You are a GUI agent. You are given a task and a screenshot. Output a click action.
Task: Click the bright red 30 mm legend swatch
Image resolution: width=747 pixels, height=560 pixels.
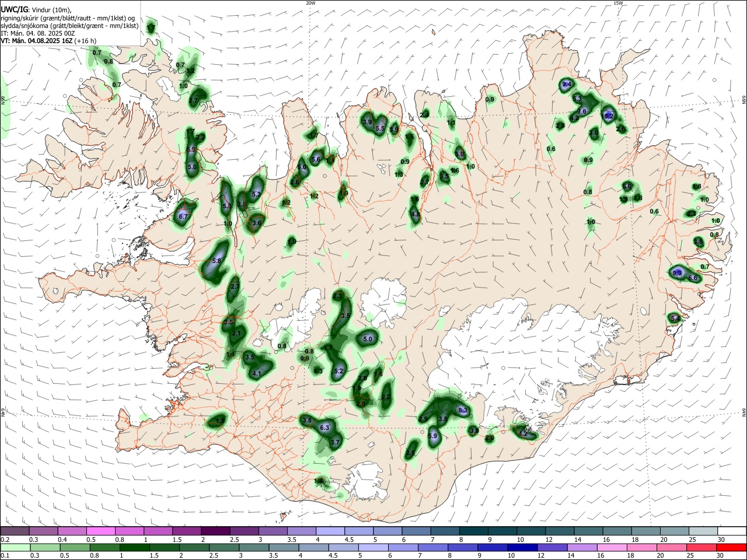pyautogui.click(x=731, y=547)
